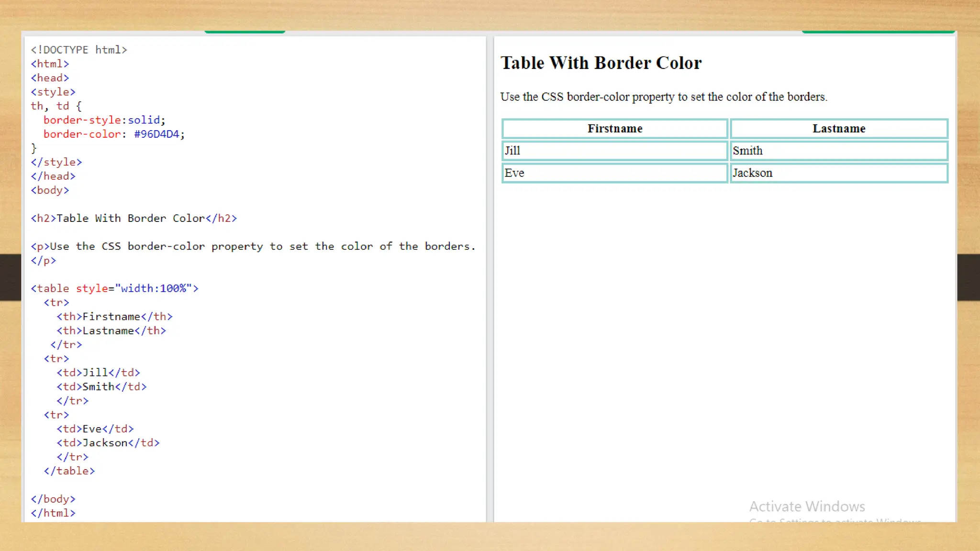Click the Activate Windows watermark text
The width and height of the screenshot is (980, 551).
pos(807,507)
